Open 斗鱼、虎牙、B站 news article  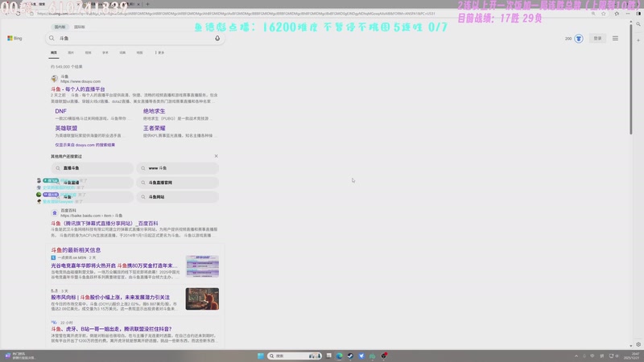(111, 329)
